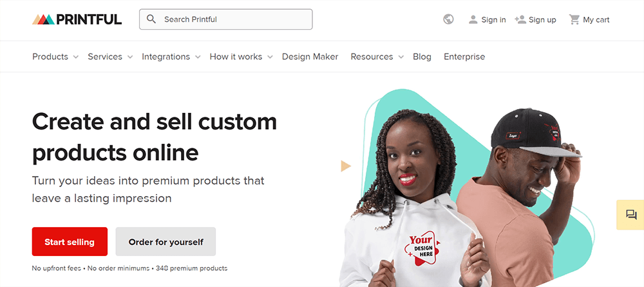Expand the Products dropdown chevron
Viewport: 644px width, 287px height.
pos(75,57)
